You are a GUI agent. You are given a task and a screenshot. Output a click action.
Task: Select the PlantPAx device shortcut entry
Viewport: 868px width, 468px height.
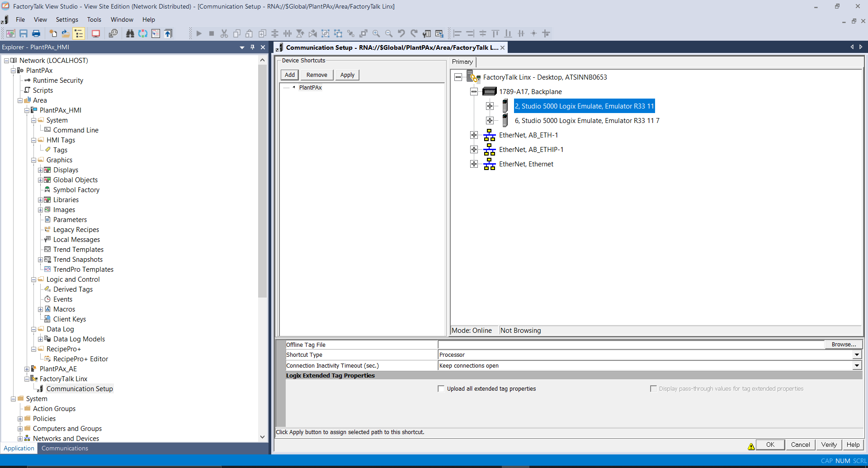click(x=310, y=88)
